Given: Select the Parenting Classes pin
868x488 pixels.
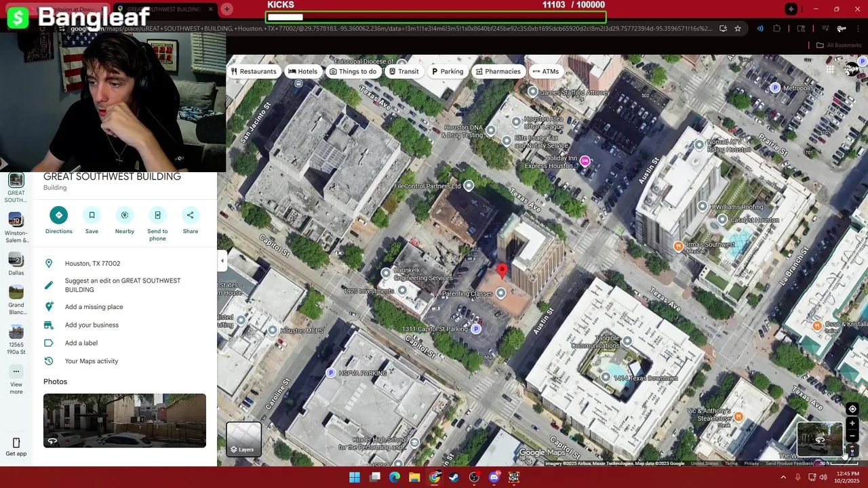Looking at the screenshot, I should tap(500, 293).
